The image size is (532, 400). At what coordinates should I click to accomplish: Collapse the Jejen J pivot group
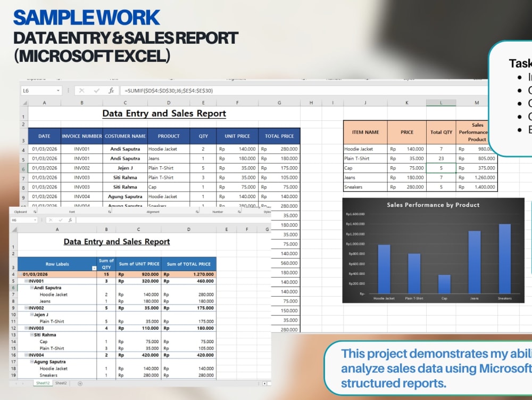click(32, 314)
